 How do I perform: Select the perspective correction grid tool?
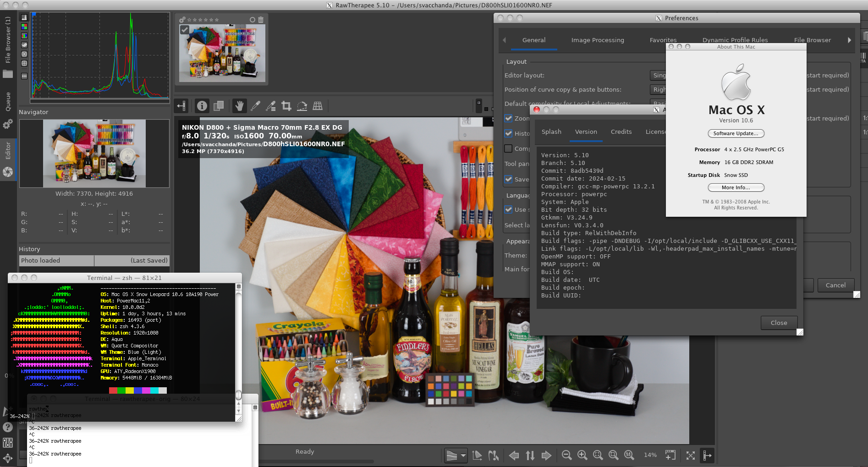click(318, 106)
